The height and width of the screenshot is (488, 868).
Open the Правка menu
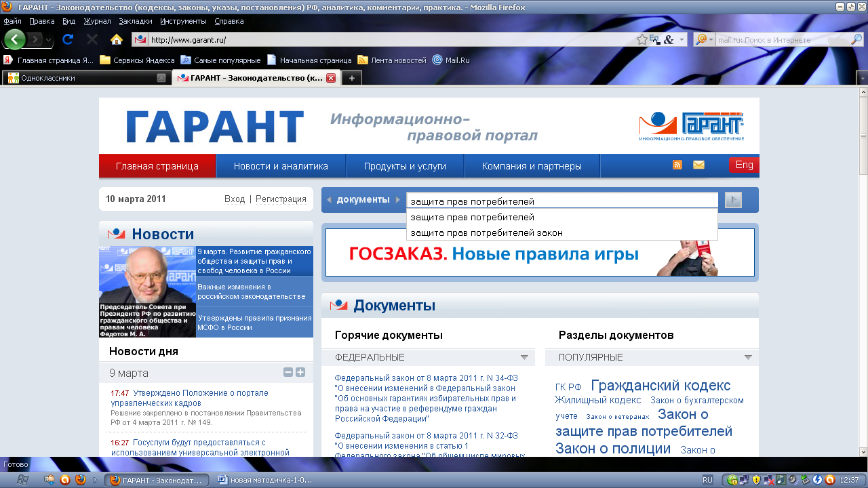pyautogui.click(x=42, y=21)
